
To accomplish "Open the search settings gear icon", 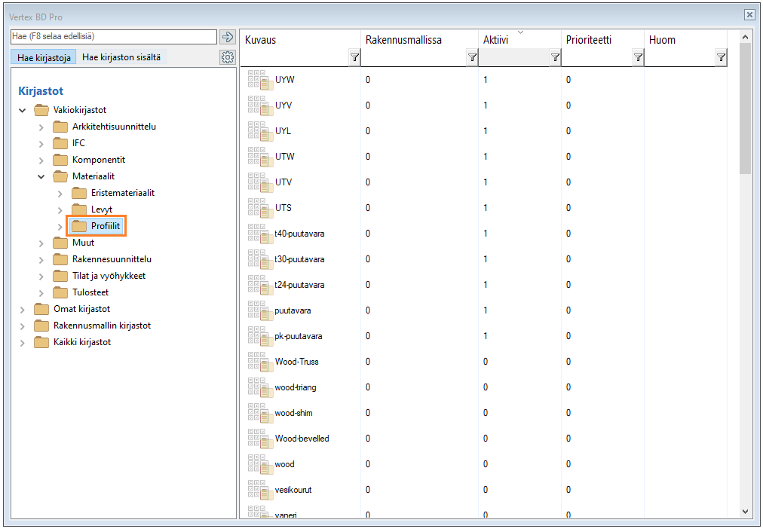I will point(227,57).
